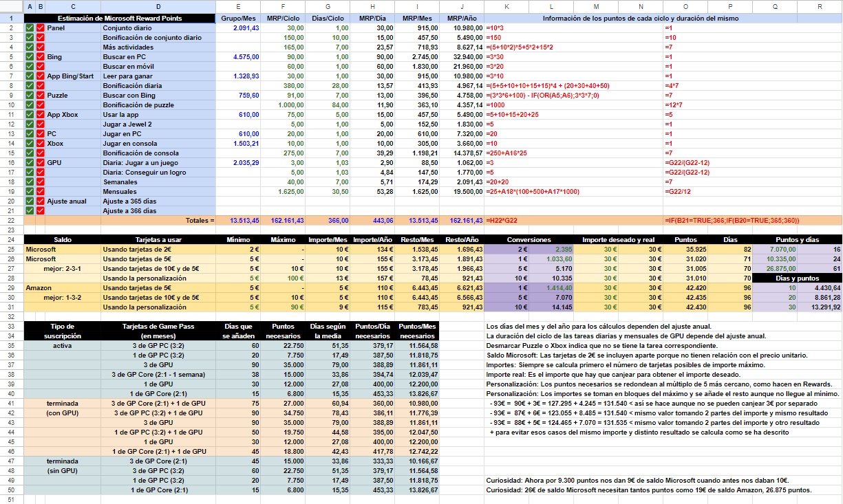Select the 'terminada (sin GPU)' label cell
The image size is (843, 504).
pos(63,465)
